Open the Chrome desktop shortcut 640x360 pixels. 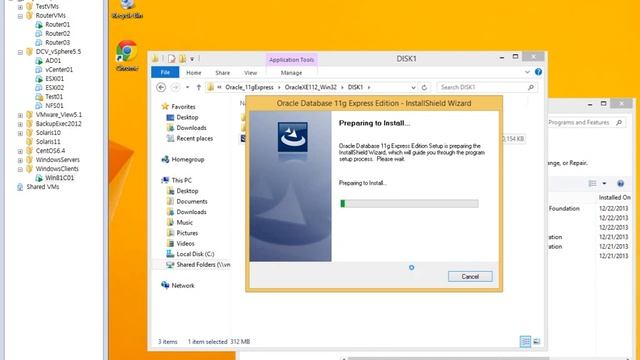coord(127,55)
